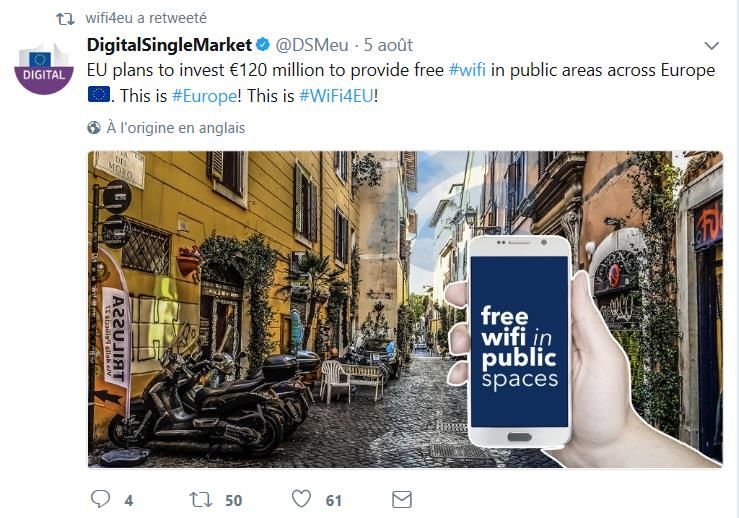Click wifi4eu a retweeté label
The height and width of the screenshot is (518, 739).
tap(146, 18)
